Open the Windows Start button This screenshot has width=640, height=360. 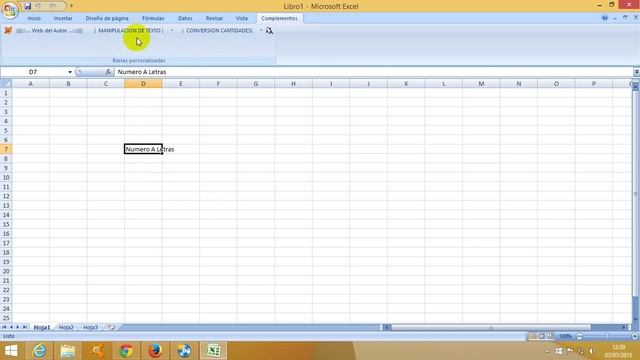[11, 351]
